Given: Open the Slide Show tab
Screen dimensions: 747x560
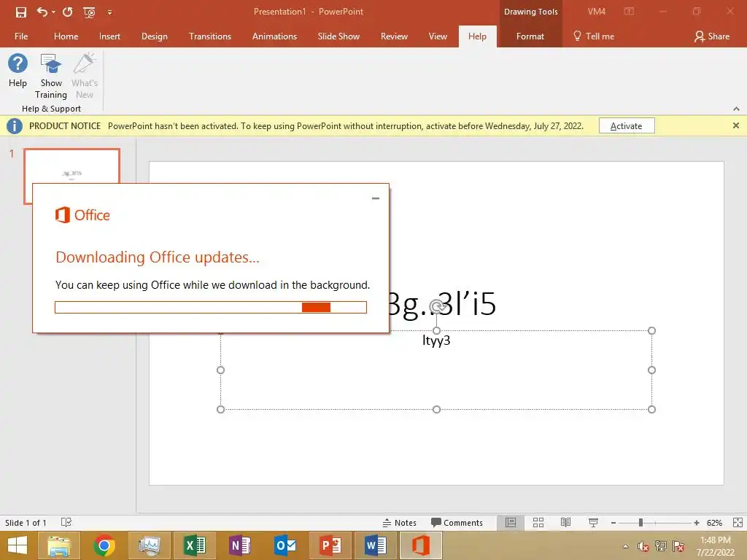Looking at the screenshot, I should point(338,36).
